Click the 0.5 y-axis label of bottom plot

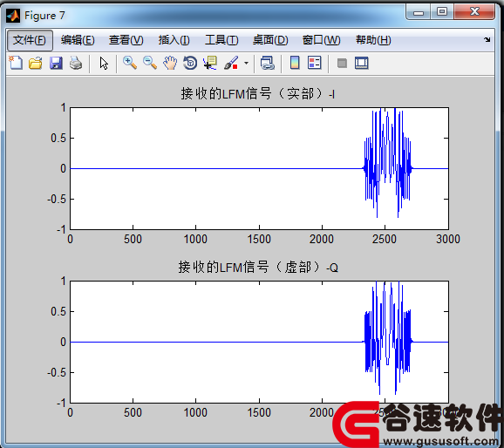pyautogui.click(x=58, y=311)
